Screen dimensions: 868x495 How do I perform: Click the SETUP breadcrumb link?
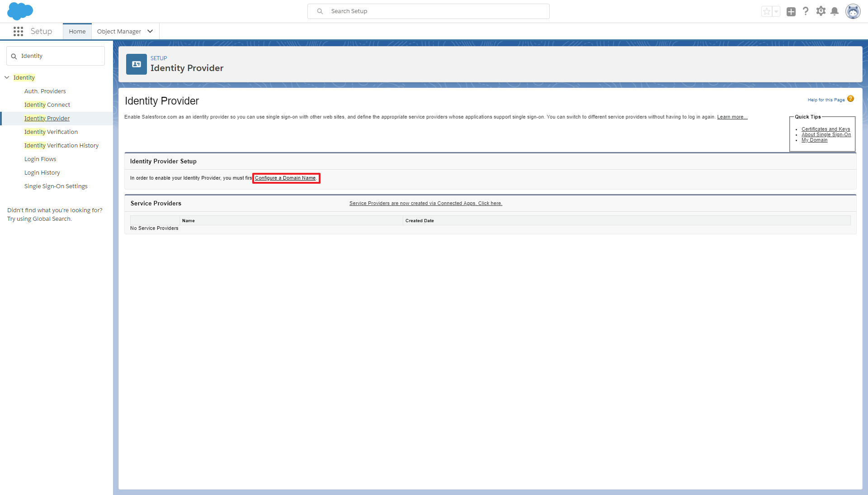[x=159, y=58]
